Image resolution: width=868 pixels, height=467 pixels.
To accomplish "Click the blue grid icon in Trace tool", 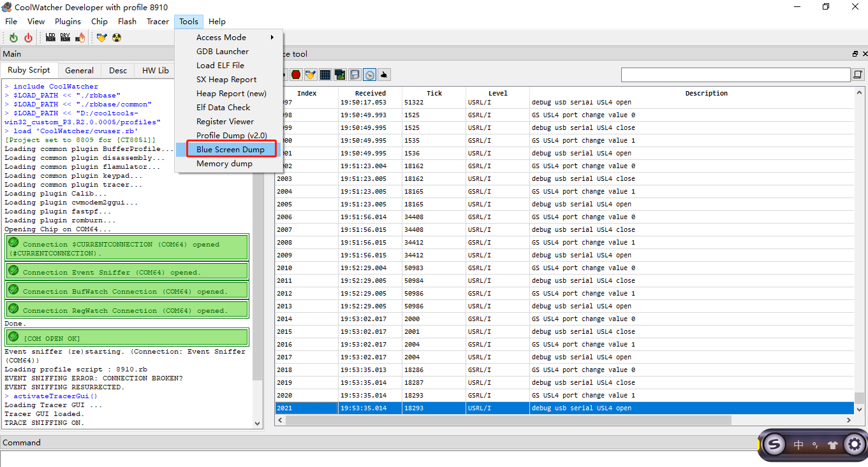I will [x=325, y=75].
